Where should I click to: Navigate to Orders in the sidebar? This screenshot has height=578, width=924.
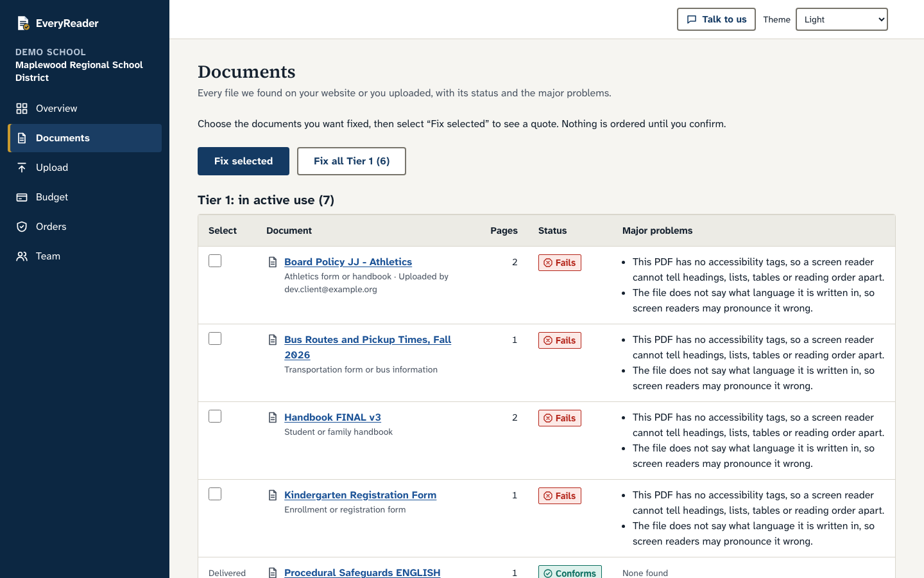pos(85,227)
